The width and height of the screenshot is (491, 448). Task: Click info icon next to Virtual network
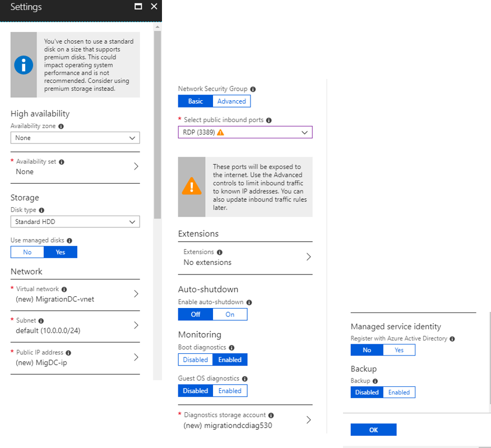coord(64,290)
